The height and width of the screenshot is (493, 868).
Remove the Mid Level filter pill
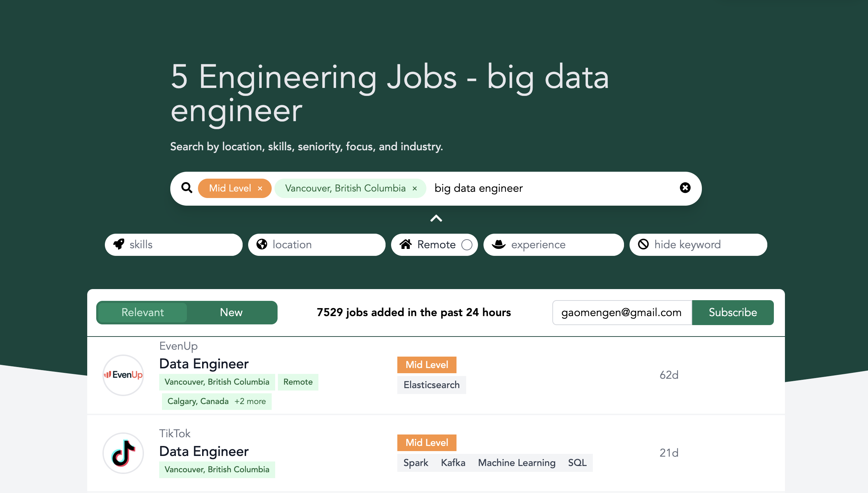coord(260,188)
